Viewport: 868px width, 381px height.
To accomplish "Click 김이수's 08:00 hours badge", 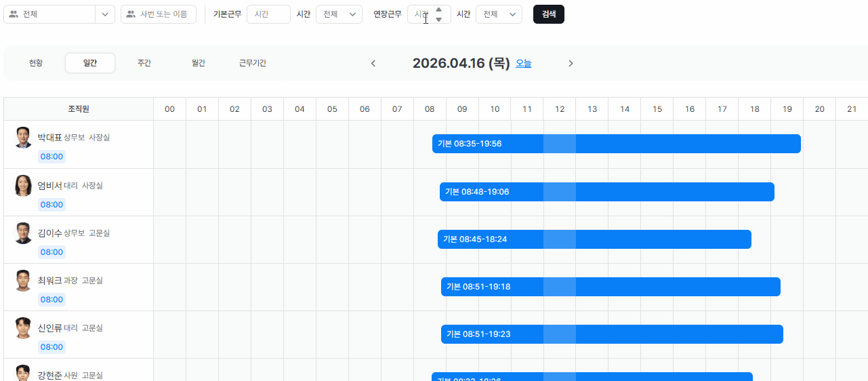I will click(x=51, y=252).
